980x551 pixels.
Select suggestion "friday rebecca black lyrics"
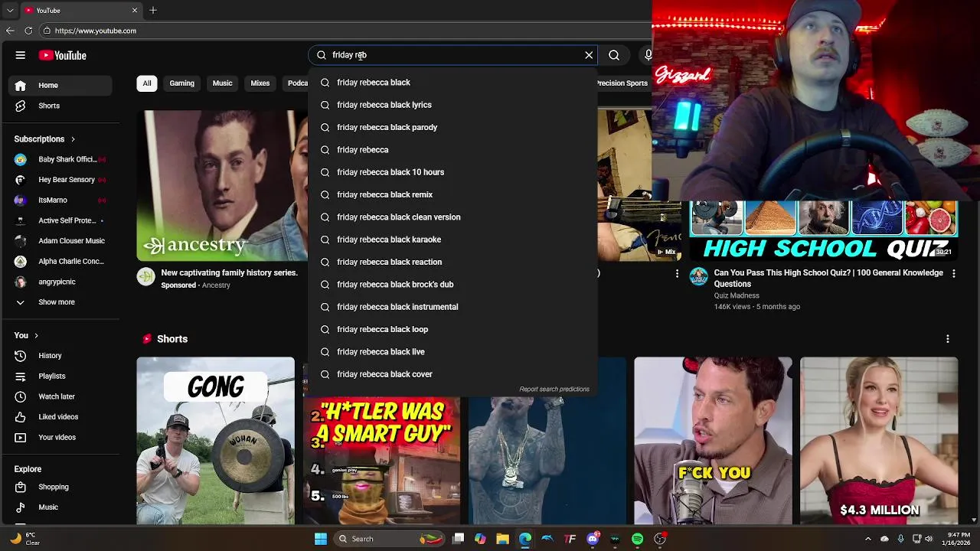tap(452, 105)
